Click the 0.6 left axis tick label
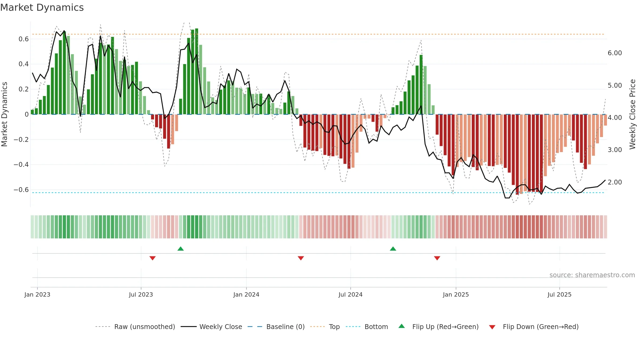 coord(24,39)
